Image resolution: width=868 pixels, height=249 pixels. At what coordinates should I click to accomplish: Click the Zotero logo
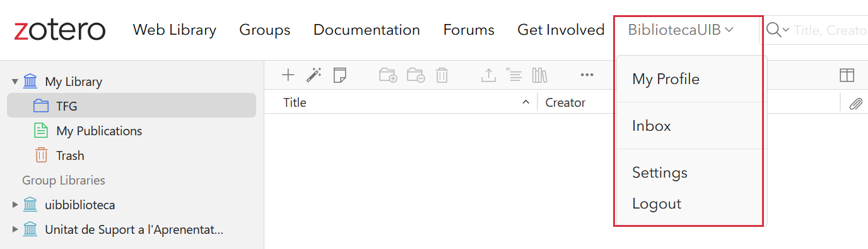click(x=59, y=30)
